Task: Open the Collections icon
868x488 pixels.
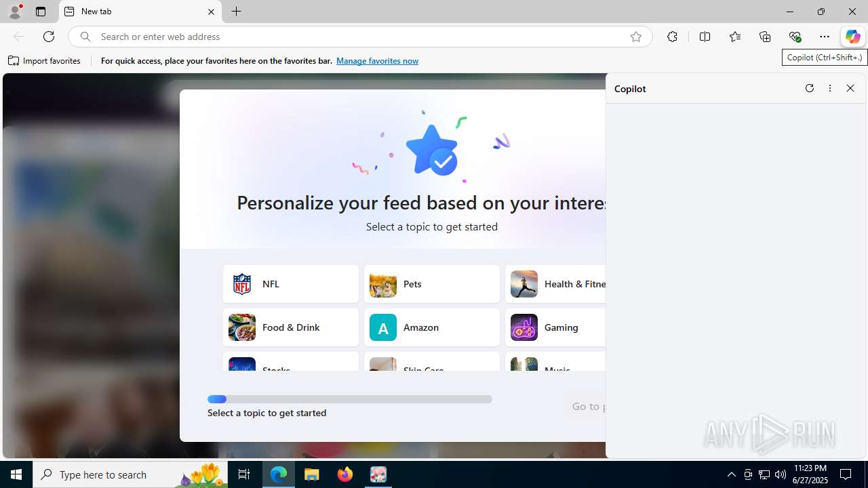Action: coord(765,37)
